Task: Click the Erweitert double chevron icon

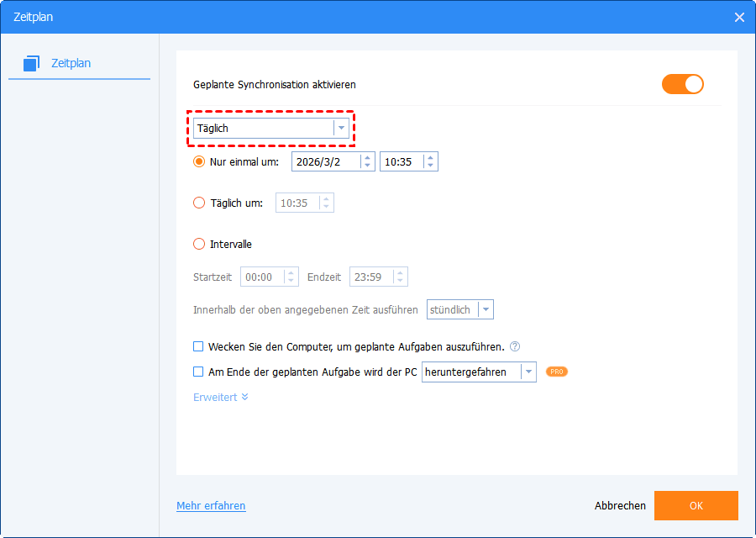Action: click(x=244, y=397)
